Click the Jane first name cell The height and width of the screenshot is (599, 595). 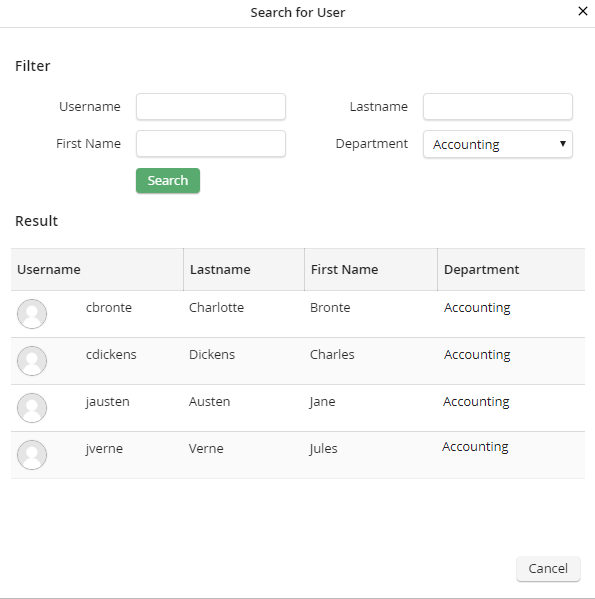(323, 402)
